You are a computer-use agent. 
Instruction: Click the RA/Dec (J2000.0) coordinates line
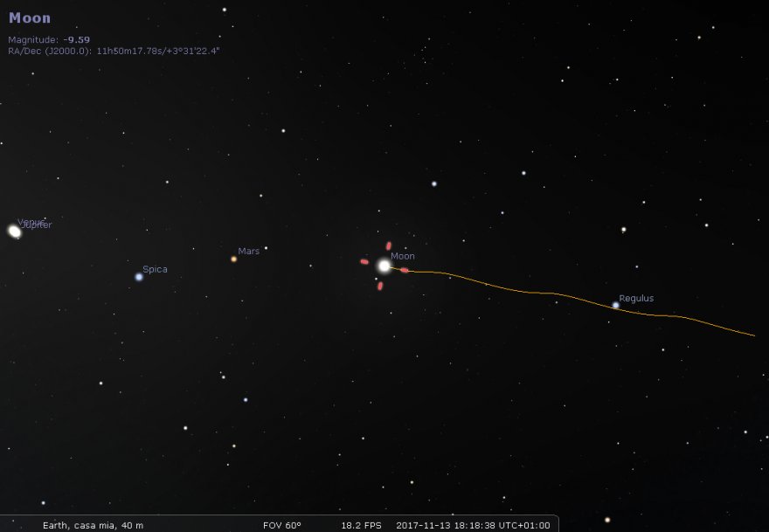[114, 51]
